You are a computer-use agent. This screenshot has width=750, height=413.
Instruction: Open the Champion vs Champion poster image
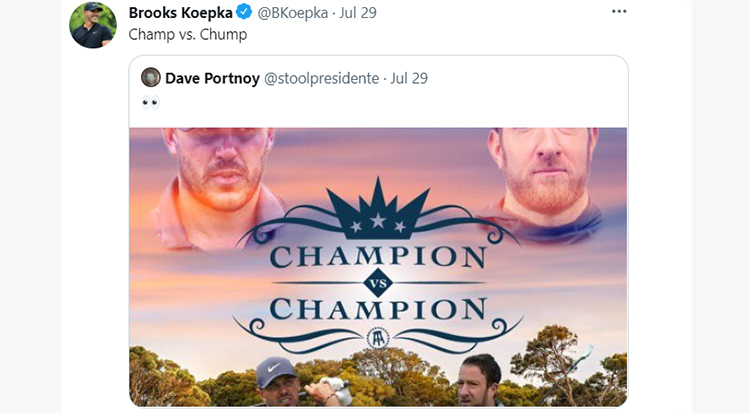378,267
